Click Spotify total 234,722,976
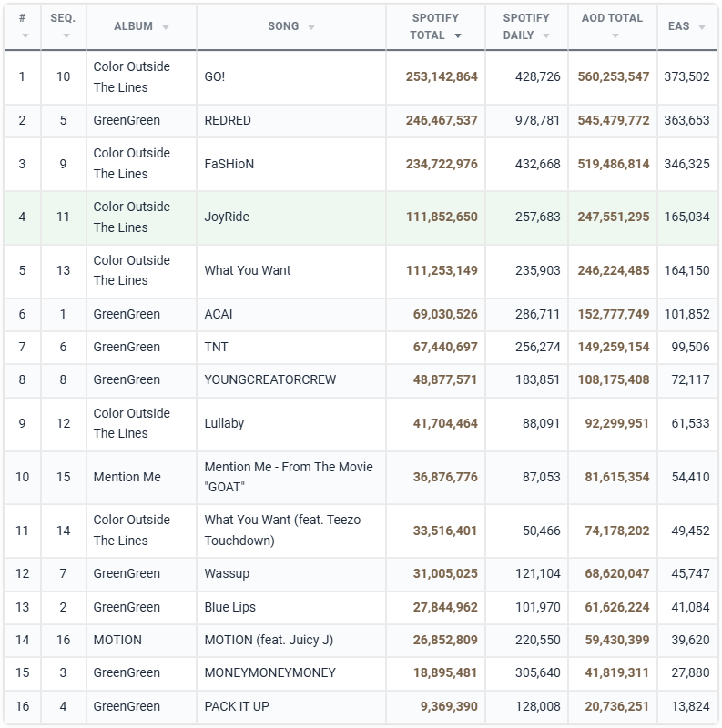 tap(442, 164)
